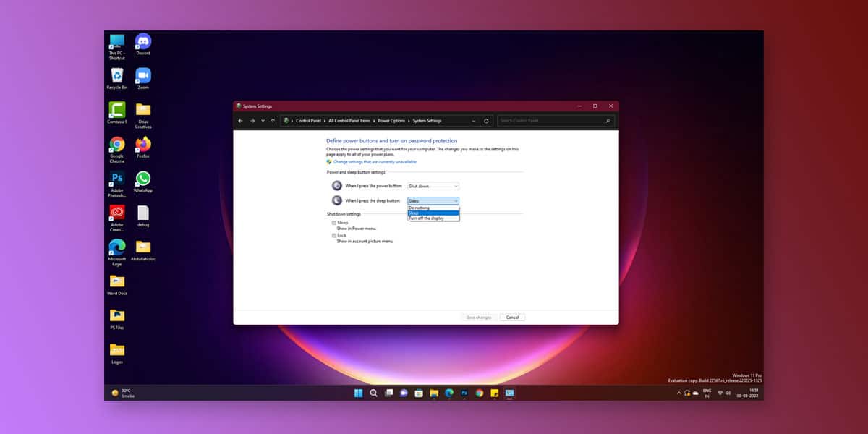Image resolution: width=868 pixels, height=434 pixels.
Task: Select the debug file on the desktop
Action: pyautogui.click(x=143, y=216)
